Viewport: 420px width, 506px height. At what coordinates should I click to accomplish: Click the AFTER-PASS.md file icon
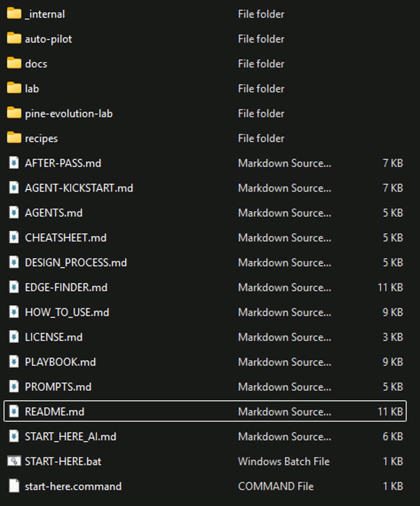tap(14, 163)
